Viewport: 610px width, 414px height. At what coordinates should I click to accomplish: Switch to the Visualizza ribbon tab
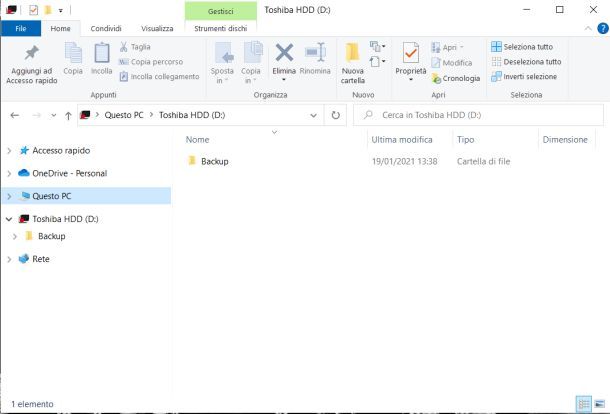(x=157, y=28)
